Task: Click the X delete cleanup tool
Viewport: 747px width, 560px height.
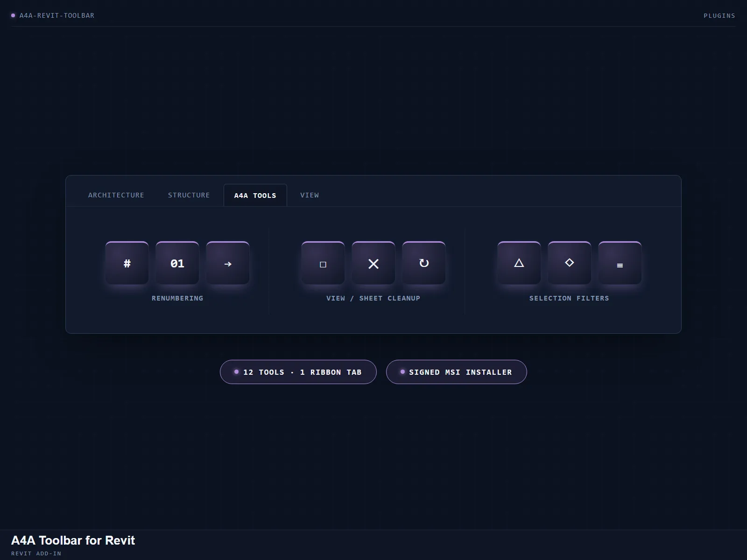Action: (373, 263)
